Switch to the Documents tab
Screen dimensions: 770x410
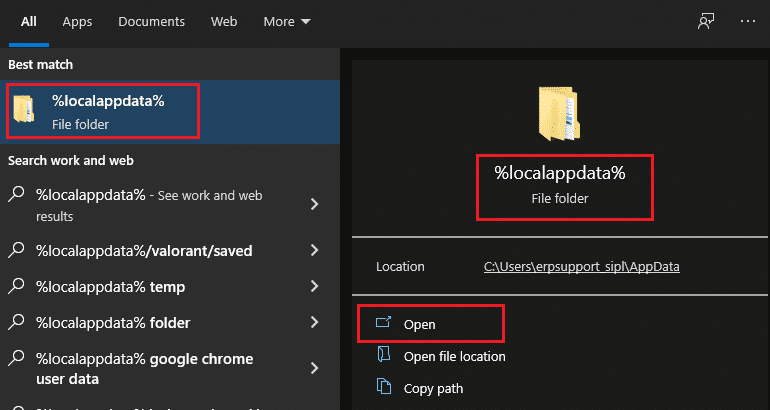[x=151, y=22]
